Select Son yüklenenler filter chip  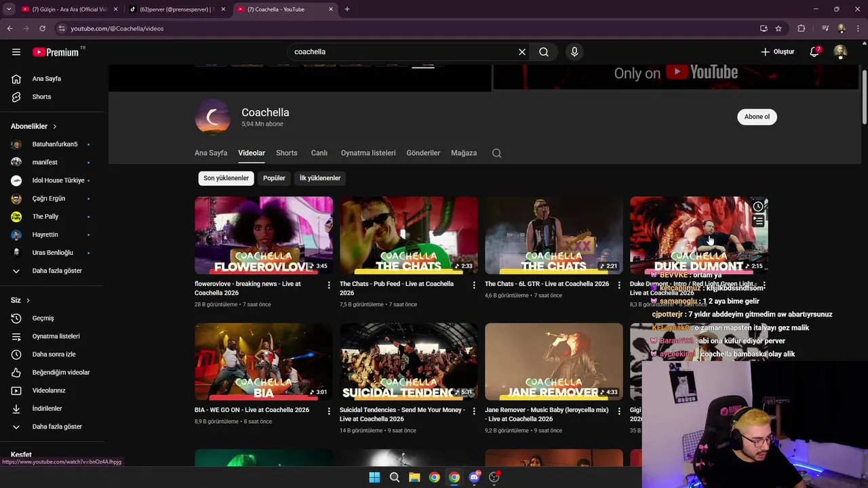pyautogui.click(x=226, y=178)
